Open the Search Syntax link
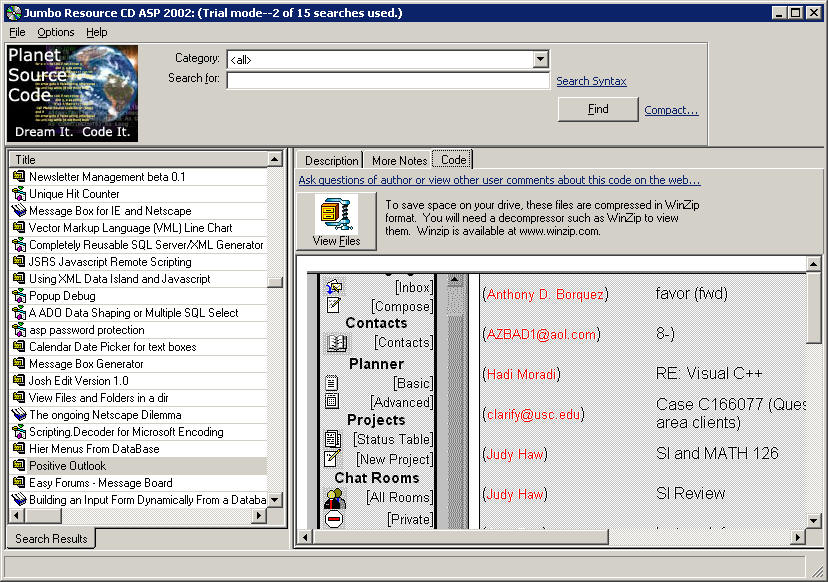The image size is (828, 582). (591, 81)
